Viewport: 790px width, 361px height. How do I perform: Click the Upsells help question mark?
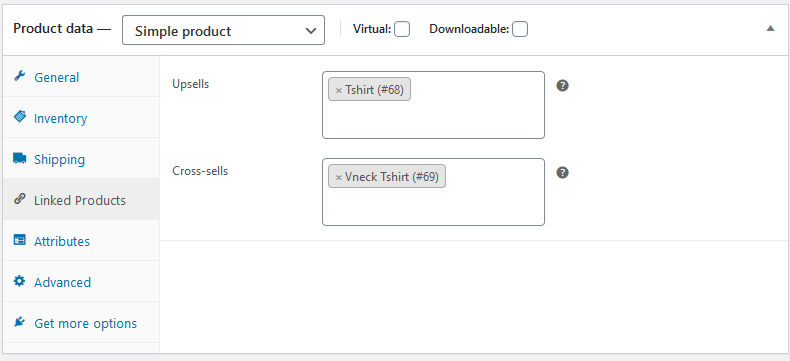562,86
